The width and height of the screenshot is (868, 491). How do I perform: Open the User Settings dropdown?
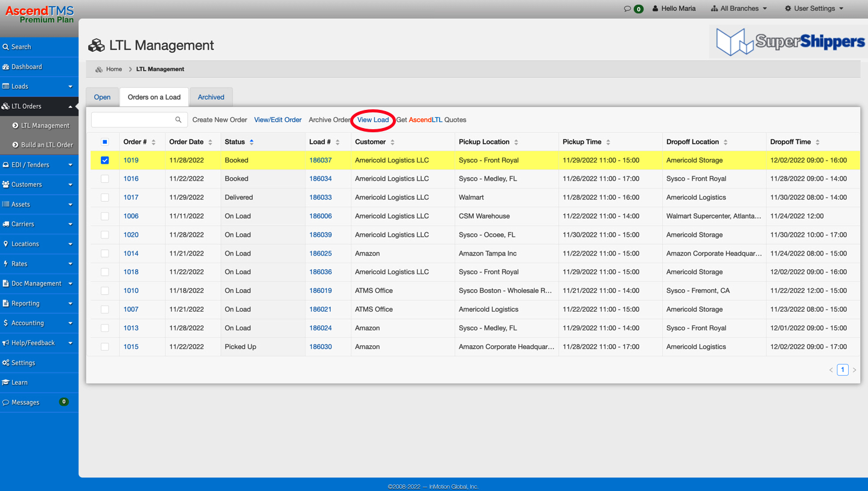point(814,8)
